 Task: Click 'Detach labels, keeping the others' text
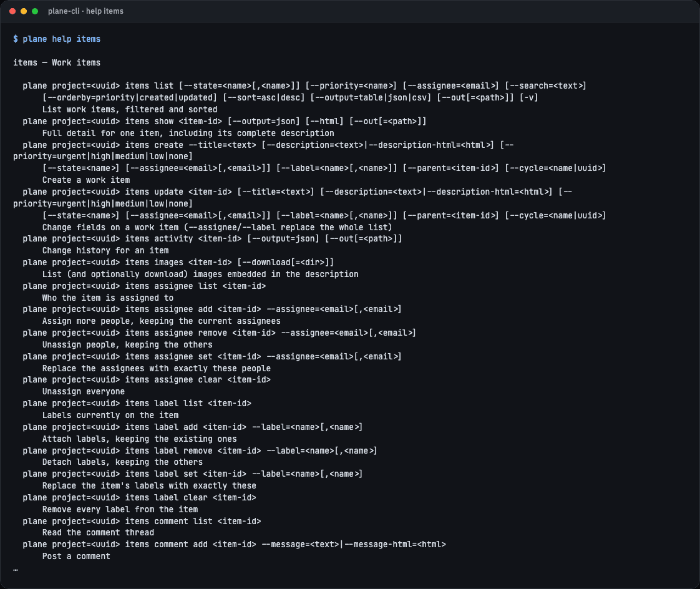click(x=122, y=462)
